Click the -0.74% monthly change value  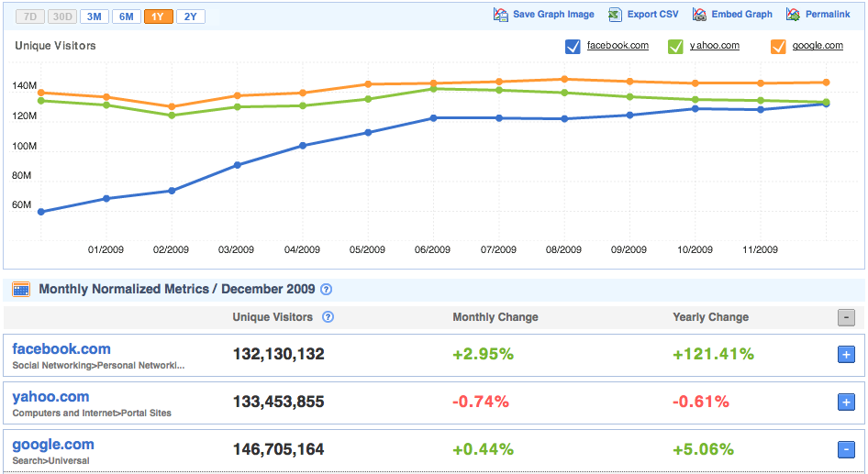point(481,402)
